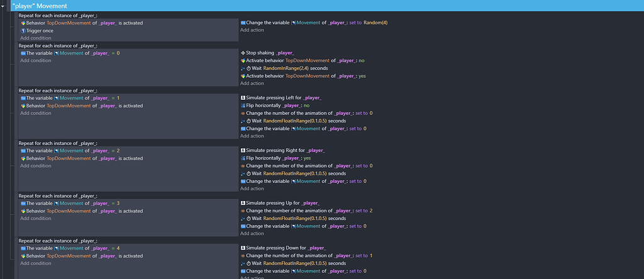
Task: Click Add action below TopDownMovement yes action
Action: click(x=252, y=84)
